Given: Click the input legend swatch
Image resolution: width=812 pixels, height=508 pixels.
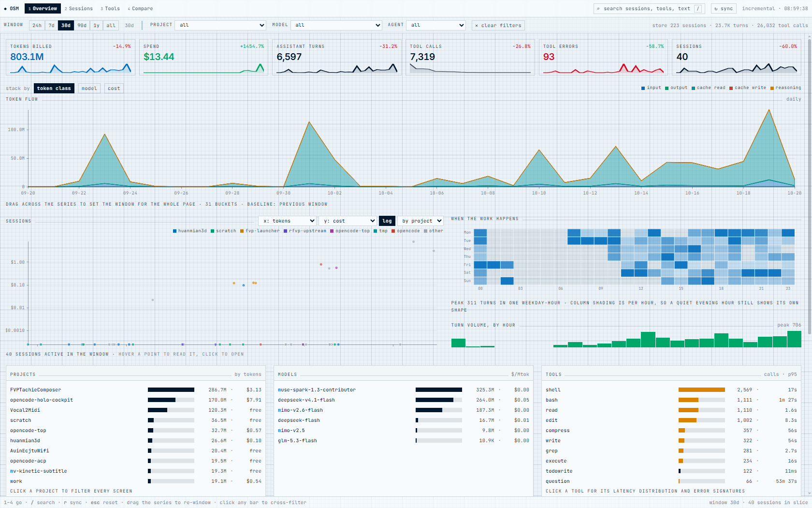Looking at the screenshot, I should [643, 88].
